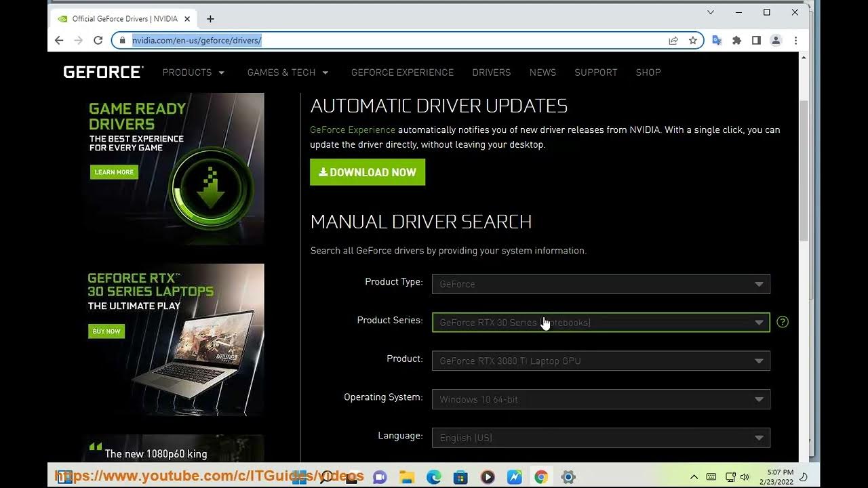View site information via the lock icon
This screenshot has height=488, width=868.
122,41
